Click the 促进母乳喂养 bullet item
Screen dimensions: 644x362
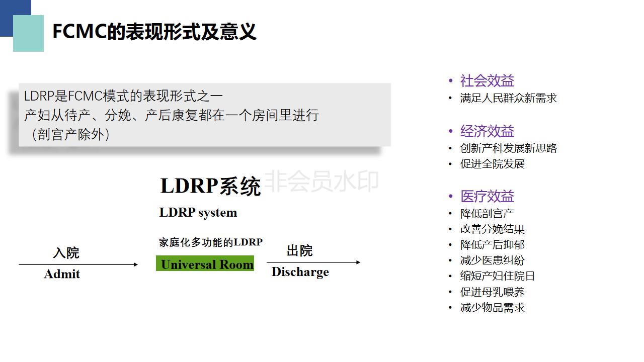tap(492, 292)
